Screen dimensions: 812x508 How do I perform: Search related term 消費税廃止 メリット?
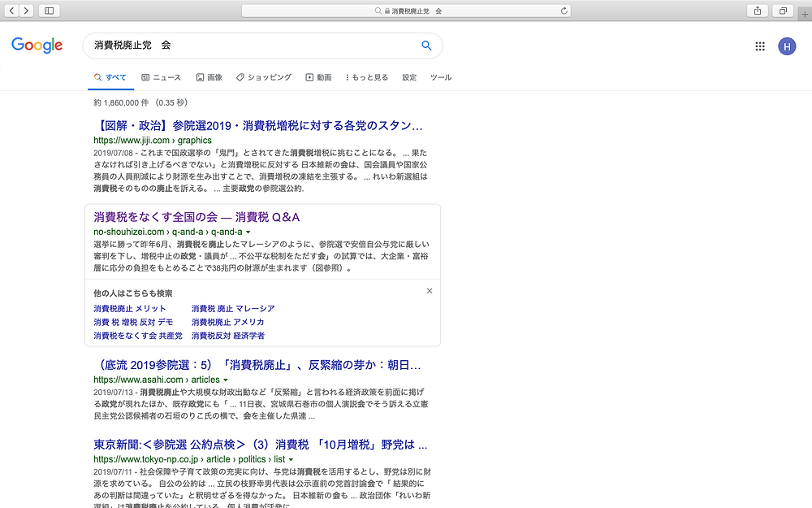point(129,308)
